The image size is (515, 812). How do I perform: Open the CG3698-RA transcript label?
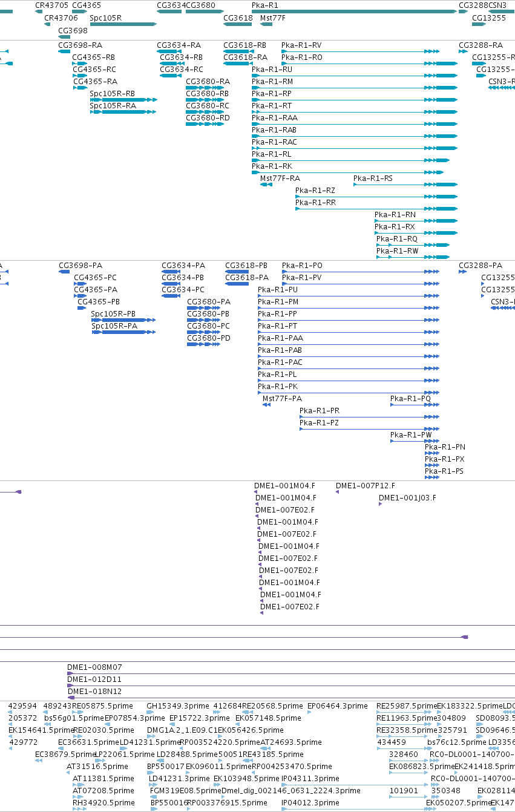[x=80, y=45]
